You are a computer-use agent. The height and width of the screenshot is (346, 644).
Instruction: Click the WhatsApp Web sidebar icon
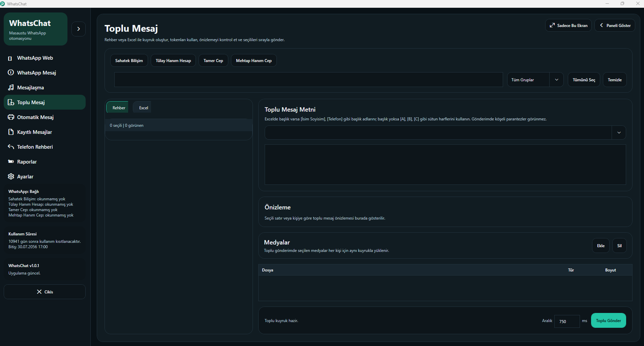pos(10,58)
